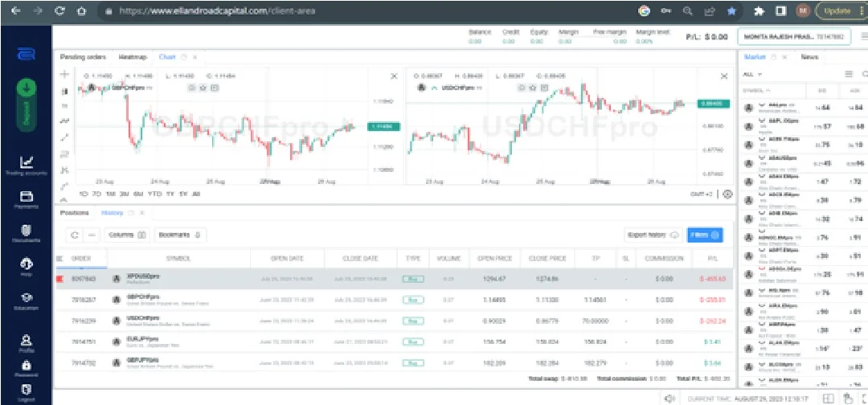
Task: Toggle the sound speaker icon in status bar
Action: tap(669, 399)
